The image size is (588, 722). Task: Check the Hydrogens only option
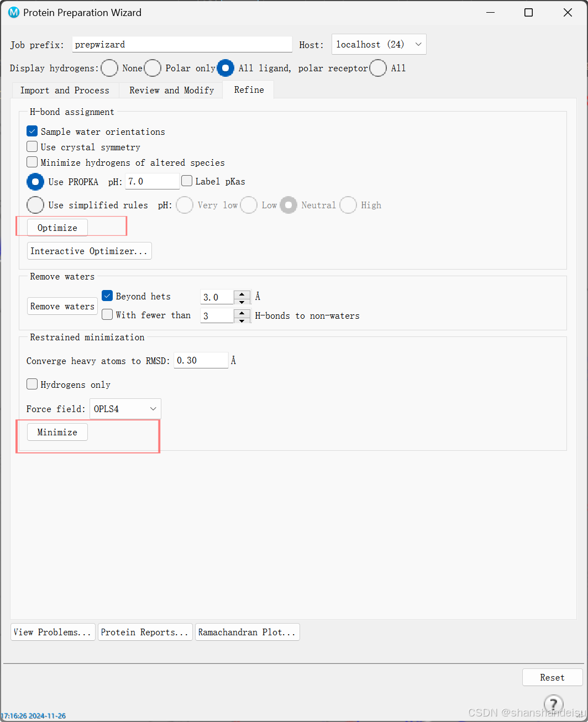tap(32, 384)
